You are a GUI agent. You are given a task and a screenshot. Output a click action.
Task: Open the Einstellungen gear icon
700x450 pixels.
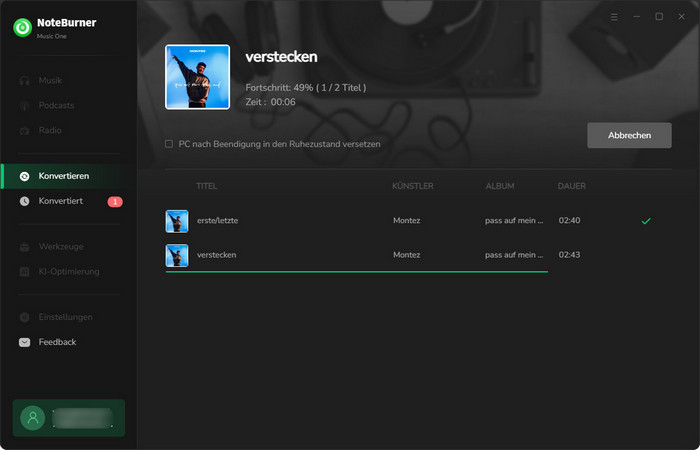point(25,317)
